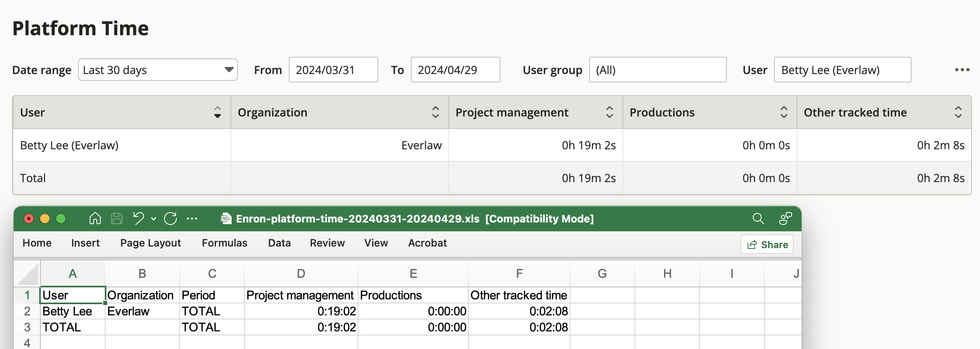
Task: Sort by Other tracked time column
Action: (958, 112)
